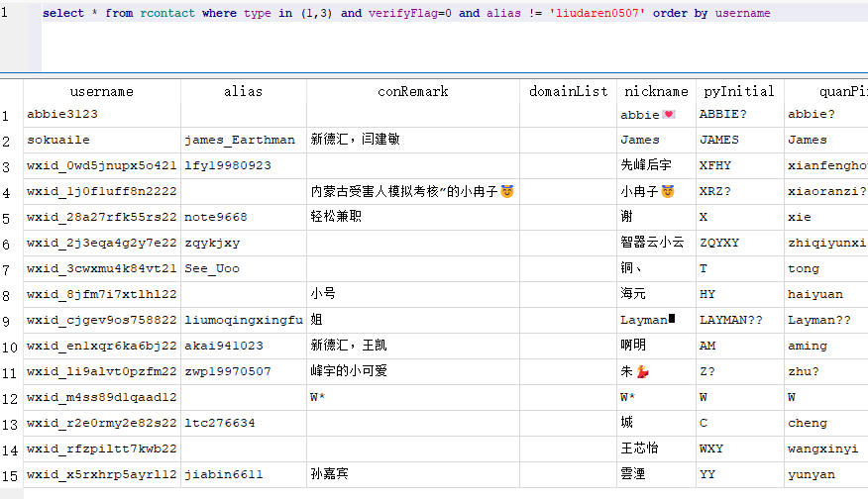
Task: Click alias cell zwp19970507
Action: (244, 371)
